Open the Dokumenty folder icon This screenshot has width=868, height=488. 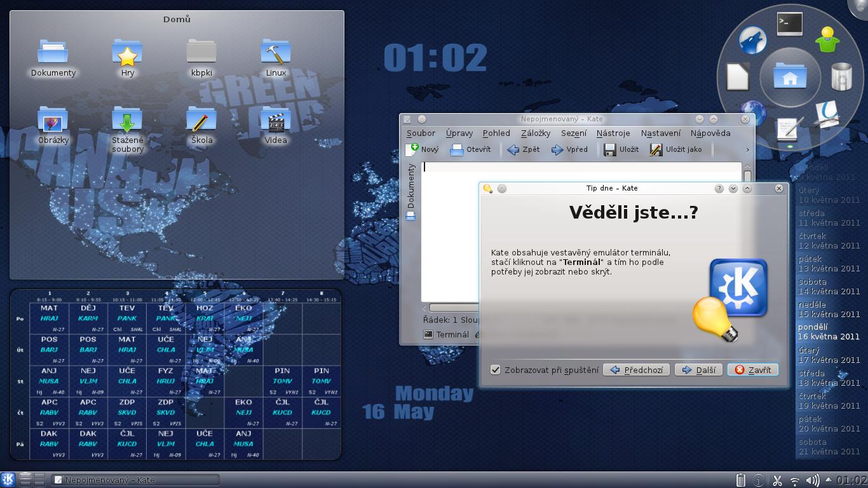pos(53,51)
